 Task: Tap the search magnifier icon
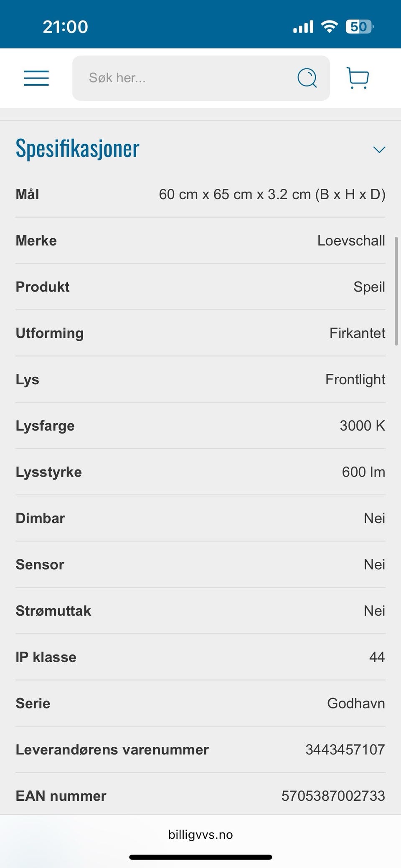307,78
